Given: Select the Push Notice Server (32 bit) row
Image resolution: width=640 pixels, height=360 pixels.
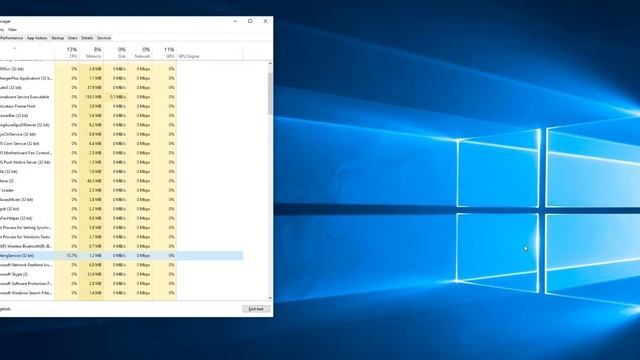Looking at the screenshot, I should click(x=121, y=162).
